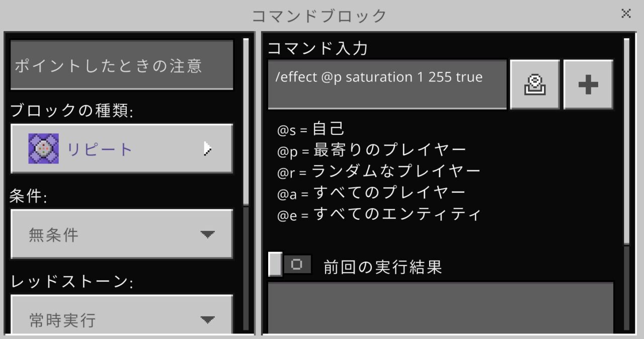
Task: Toggle the 前回の実行結果 switch
Action: pos(290,265)
